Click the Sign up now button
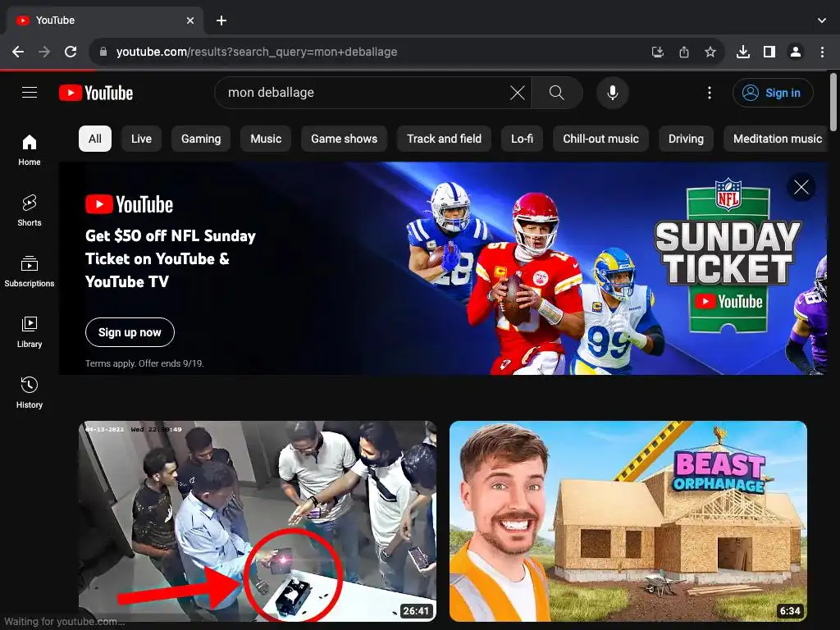840x630 pixels. 130,332
